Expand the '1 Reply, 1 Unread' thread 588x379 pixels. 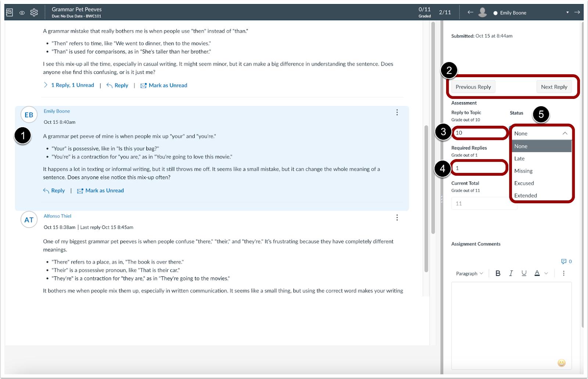(x=72, y=85)
